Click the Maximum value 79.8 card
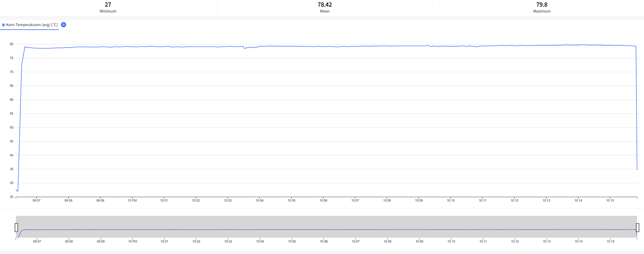The height and width of the screenshot is (254, 644). tap(542, 7)
